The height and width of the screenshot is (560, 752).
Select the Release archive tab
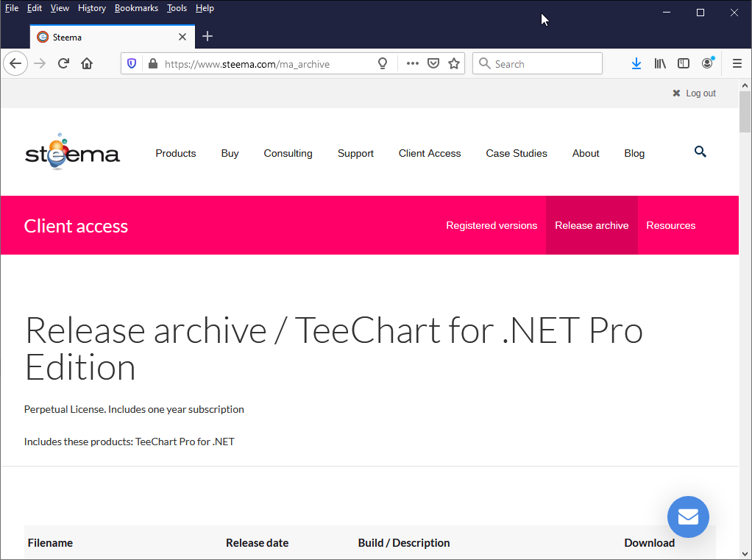coord(592,225)
